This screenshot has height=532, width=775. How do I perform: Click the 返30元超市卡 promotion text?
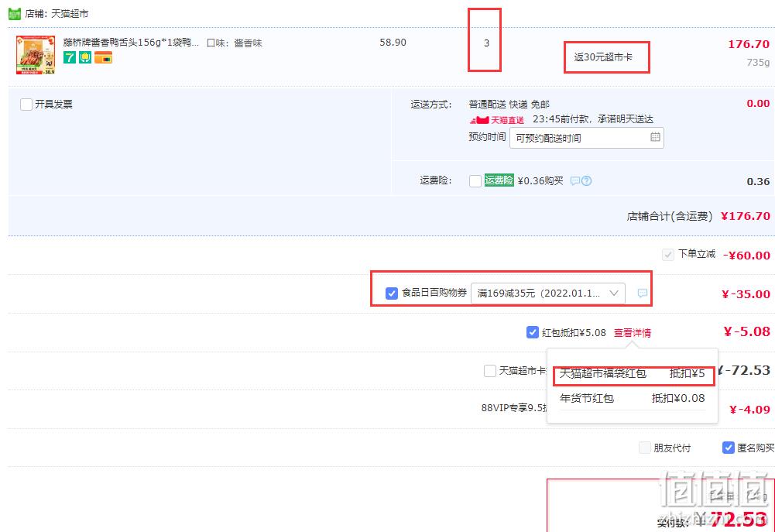(603, 57)
